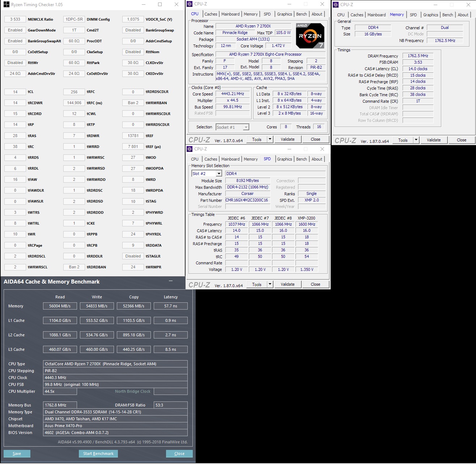Click Validate in the CPU-Z Memory window

434,140
